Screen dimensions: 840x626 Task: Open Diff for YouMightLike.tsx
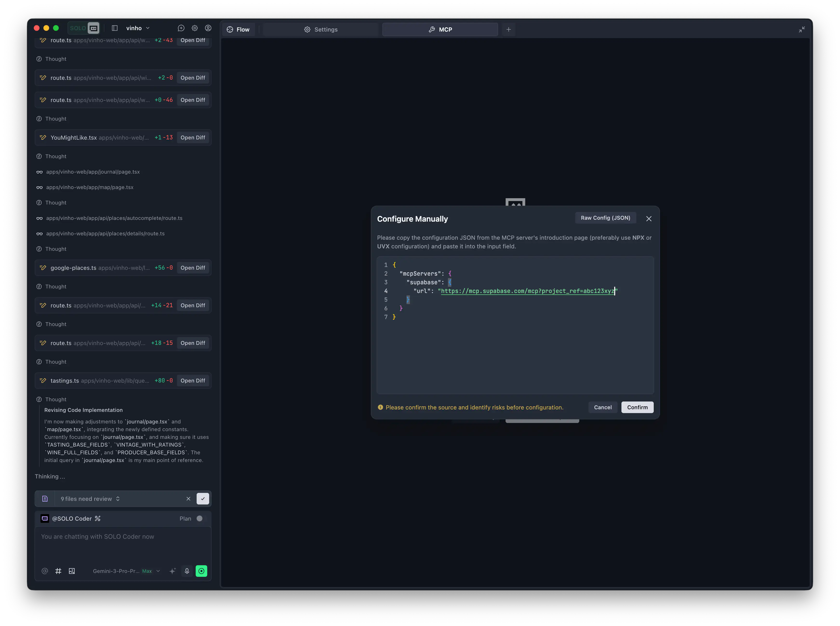tap(193, 137)
